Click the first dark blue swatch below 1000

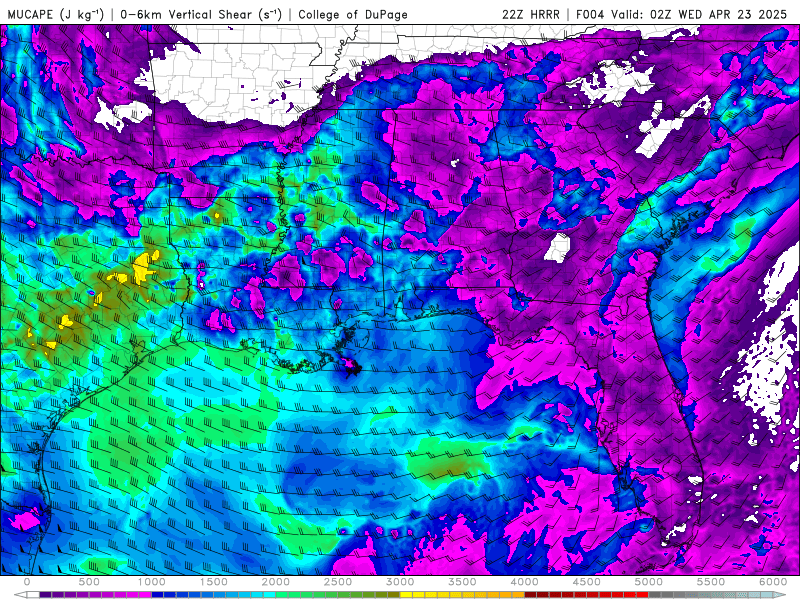(x=158, y=595)
